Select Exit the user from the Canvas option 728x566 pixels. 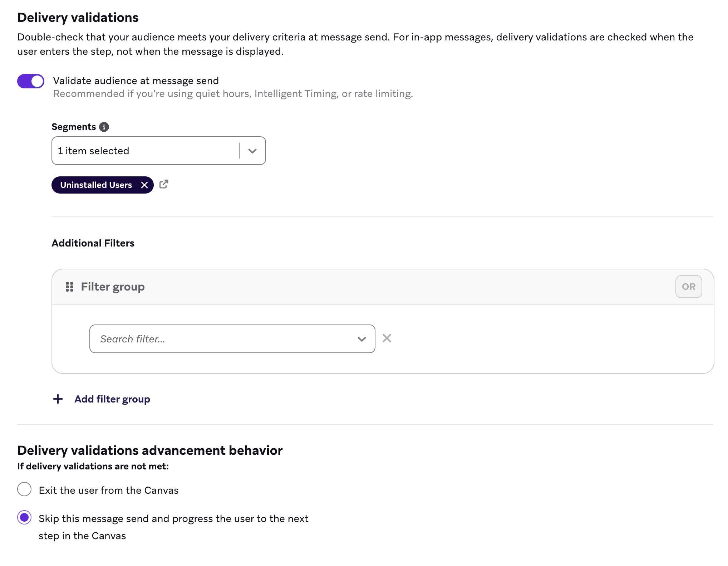24,490
